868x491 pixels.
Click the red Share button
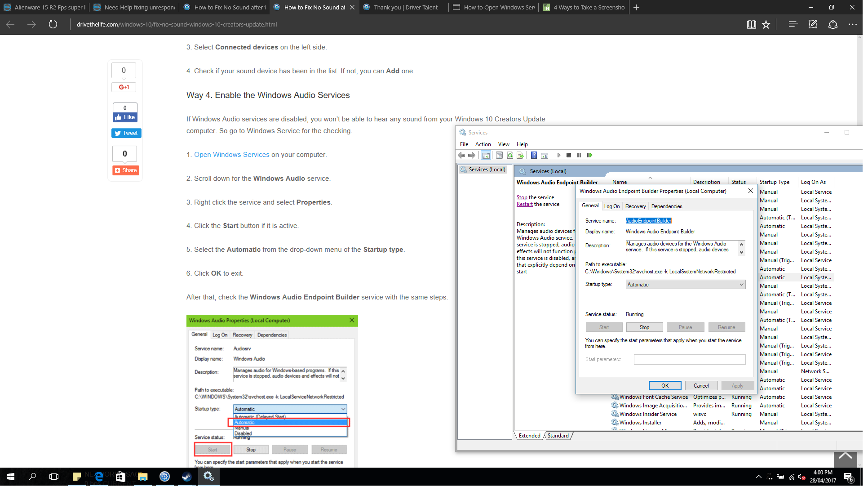click(127, 171)
